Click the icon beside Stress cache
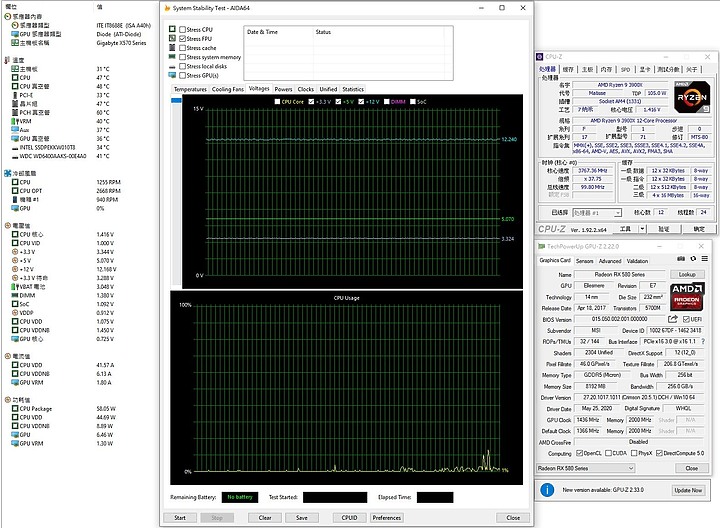Screen dimensions: 720x528 [x=172, y=47]
